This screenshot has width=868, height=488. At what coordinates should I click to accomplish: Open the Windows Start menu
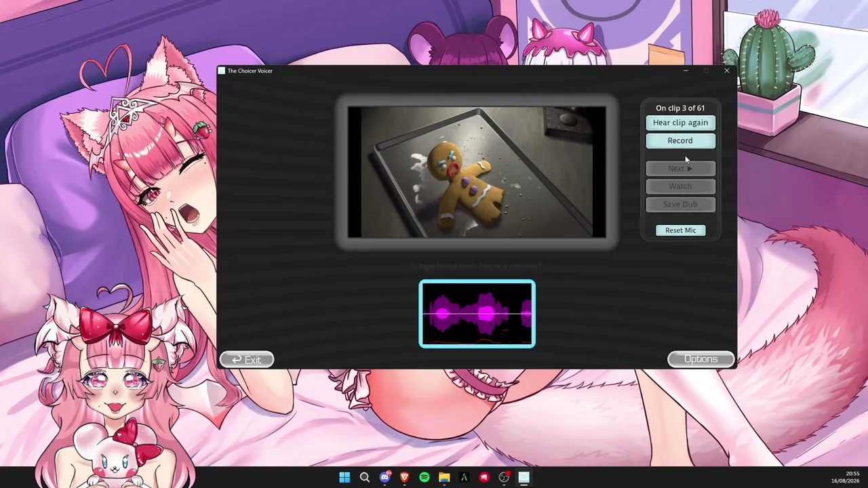tap(344, 477)
